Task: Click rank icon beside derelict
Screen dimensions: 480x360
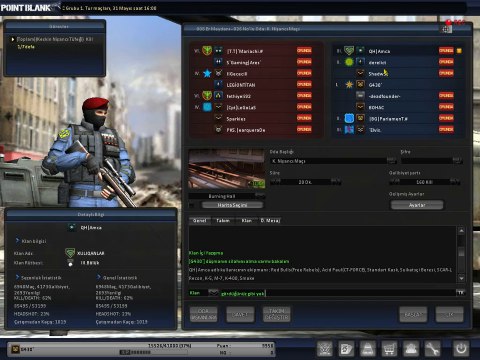Action: pyautogui.click(x=360, y=62)
